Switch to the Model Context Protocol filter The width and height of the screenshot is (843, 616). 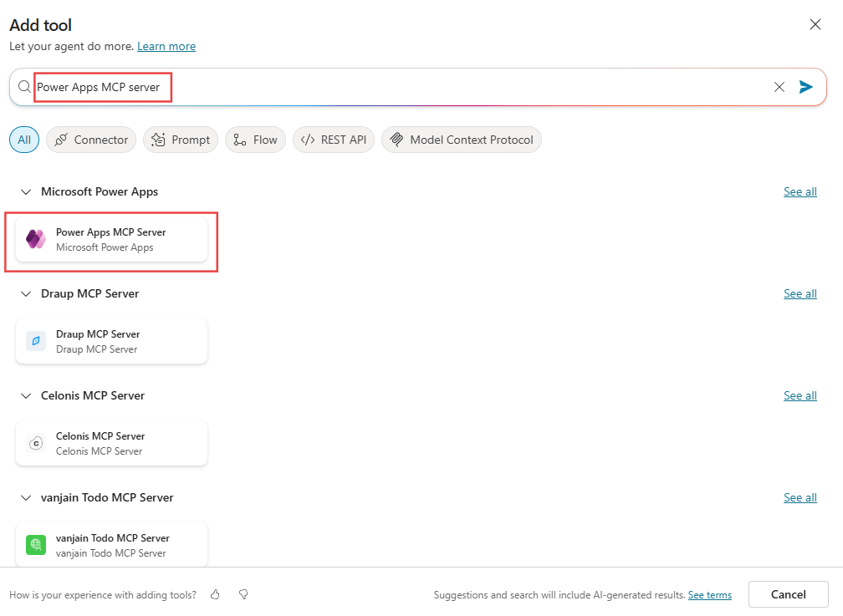pyautogui.click(x=461, y=139)
